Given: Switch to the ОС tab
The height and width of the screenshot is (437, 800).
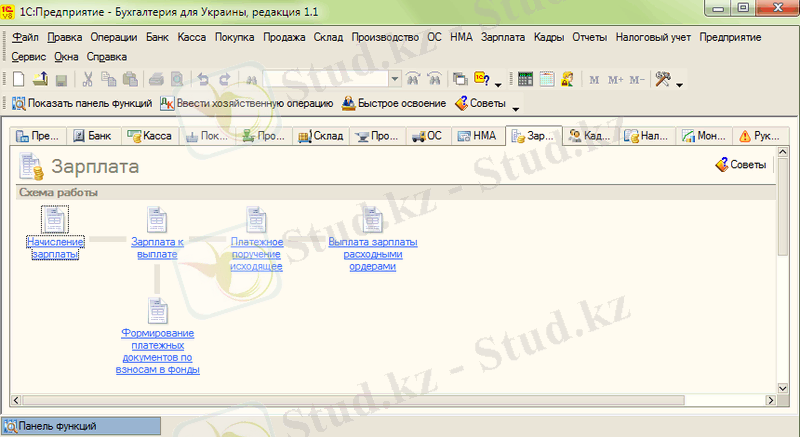Looking at the screenshot, I should (428, 136).
